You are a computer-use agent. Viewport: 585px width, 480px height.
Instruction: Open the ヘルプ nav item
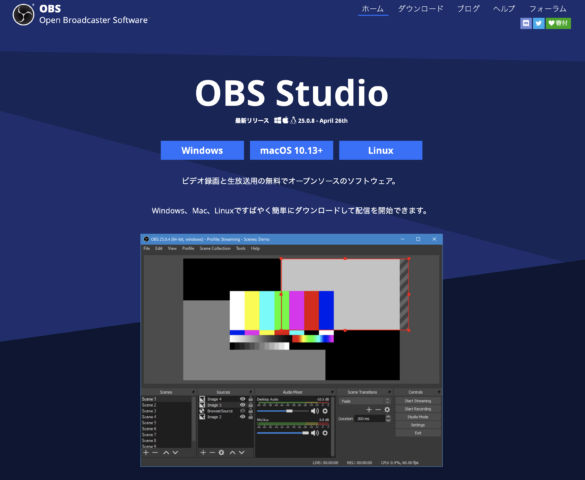(x=504, y=9)
